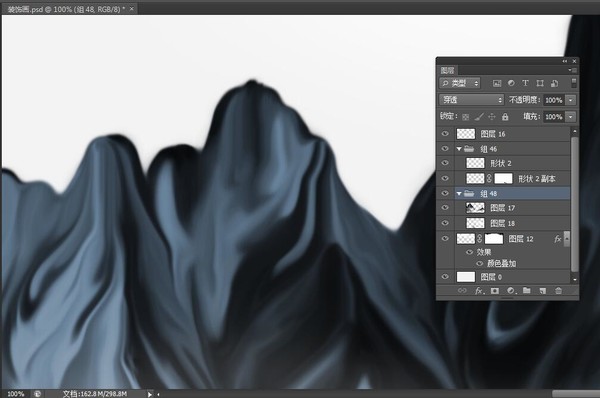Toggle visibility of 颜色叠加 effect

[479, 264]
